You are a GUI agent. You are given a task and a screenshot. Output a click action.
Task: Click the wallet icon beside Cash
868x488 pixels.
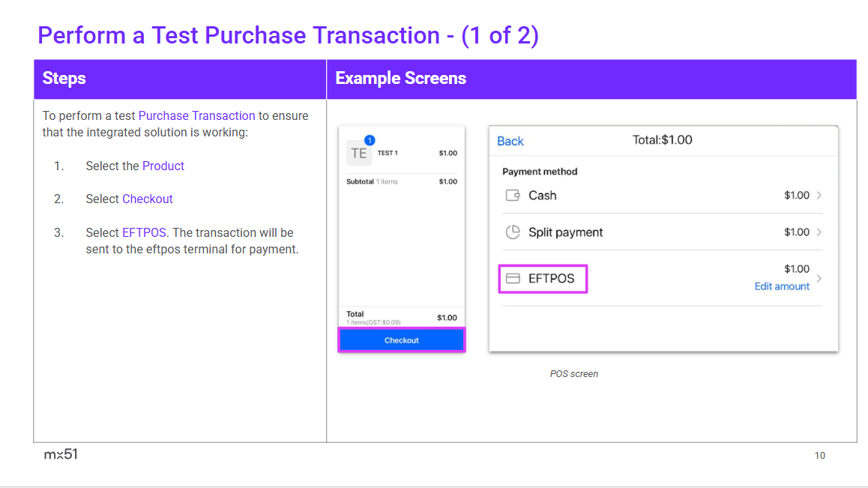click(x=513, y=196)
